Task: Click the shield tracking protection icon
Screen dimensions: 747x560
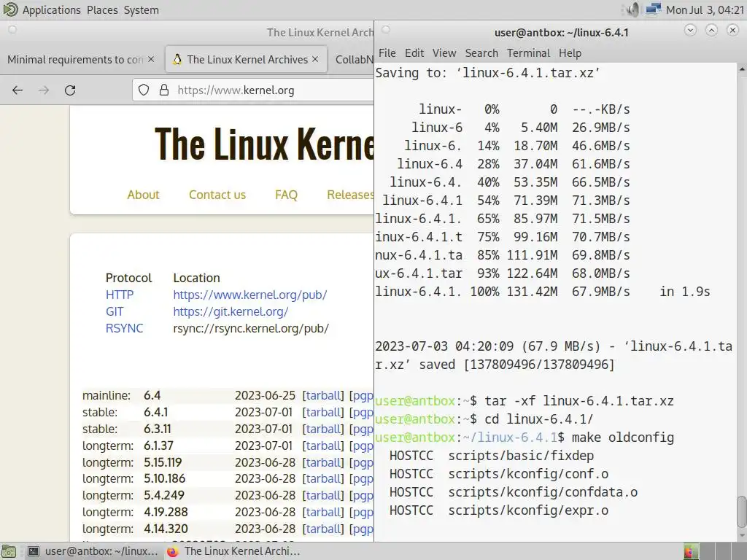Action: click(144, 90)
